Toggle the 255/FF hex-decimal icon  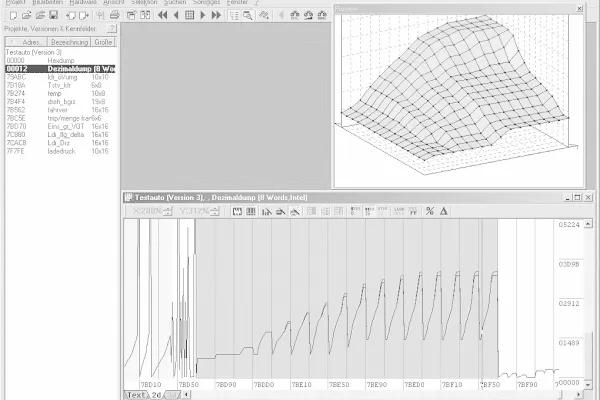[x=412, y=211]
